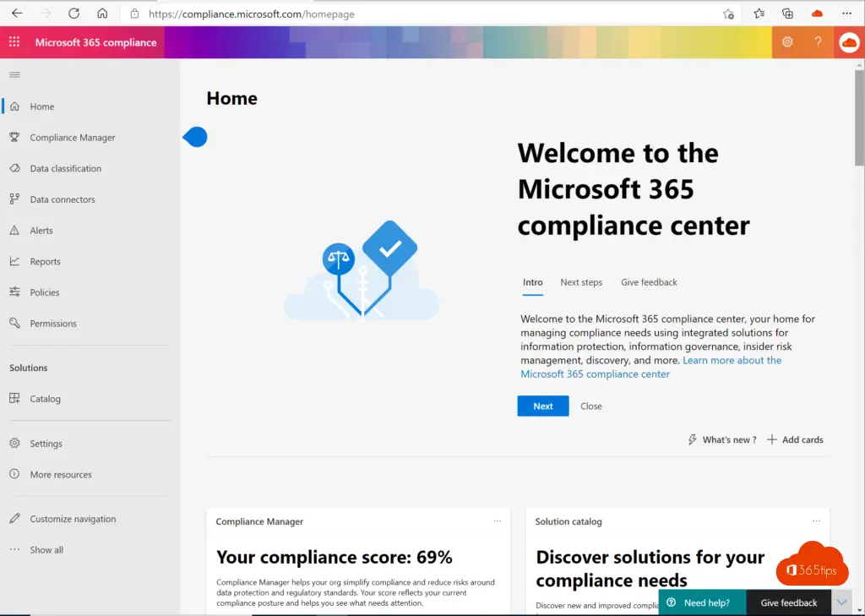This screenshot has width=865, height=616.
Task: Open More resources in the sidebar
Action: tap(61, 474)
